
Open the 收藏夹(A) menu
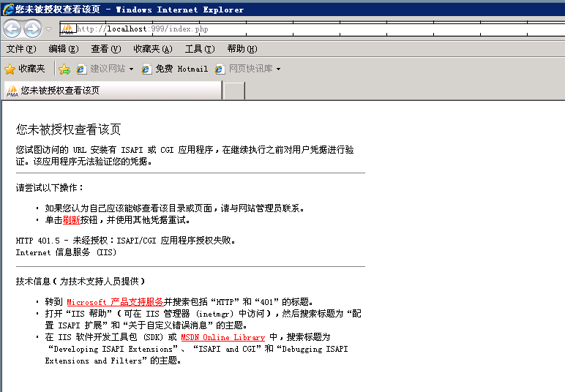(153, 48)
